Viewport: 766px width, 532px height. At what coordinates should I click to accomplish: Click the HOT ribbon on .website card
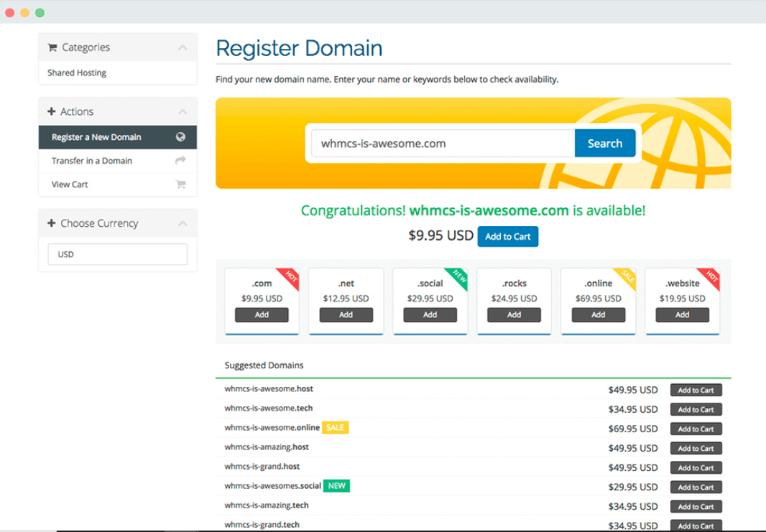[711, 276]
